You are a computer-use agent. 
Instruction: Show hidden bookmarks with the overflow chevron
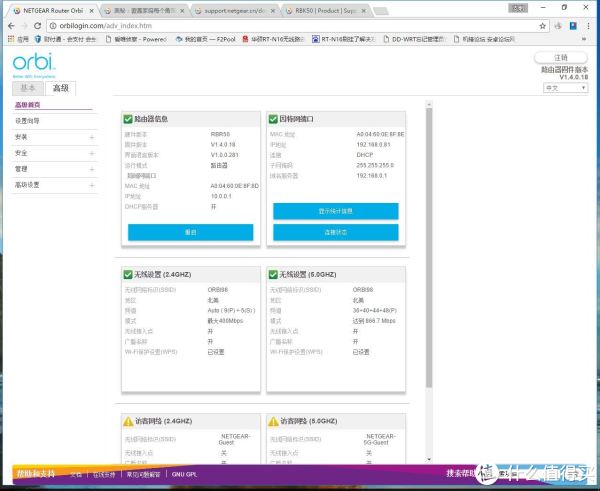pos(584,39)
